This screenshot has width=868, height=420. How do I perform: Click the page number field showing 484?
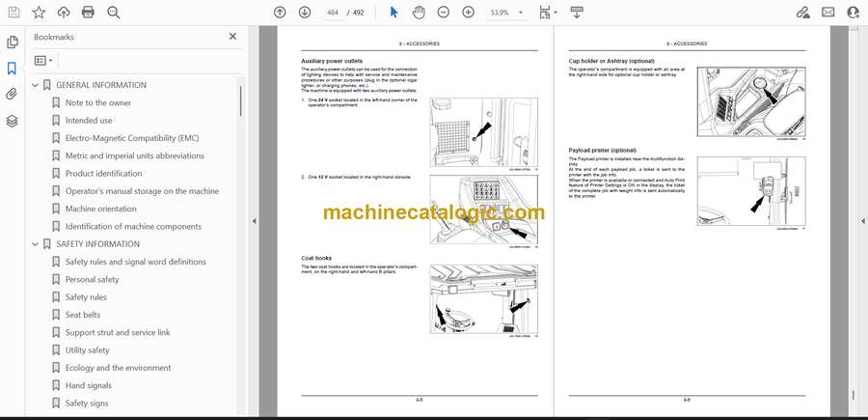pos(333,13)
